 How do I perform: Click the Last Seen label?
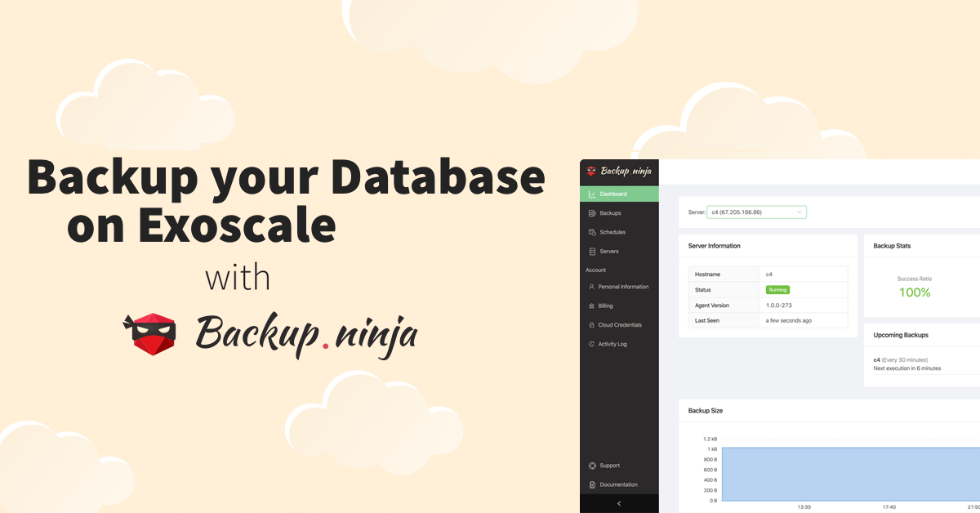tap(706, 320)
